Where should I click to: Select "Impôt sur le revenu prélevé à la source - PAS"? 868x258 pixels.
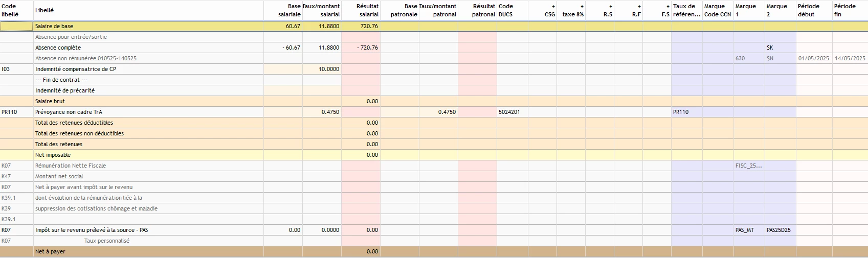tap(92, 230)
